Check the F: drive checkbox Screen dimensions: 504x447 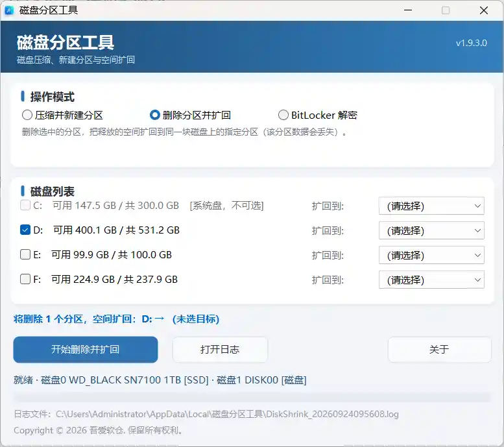coord(25,279)
